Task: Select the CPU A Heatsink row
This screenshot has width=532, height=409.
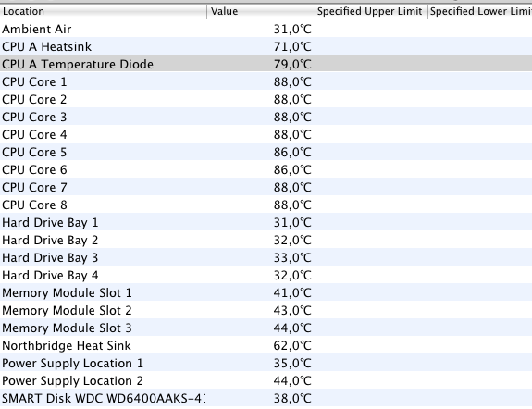Action: point(266,46)
